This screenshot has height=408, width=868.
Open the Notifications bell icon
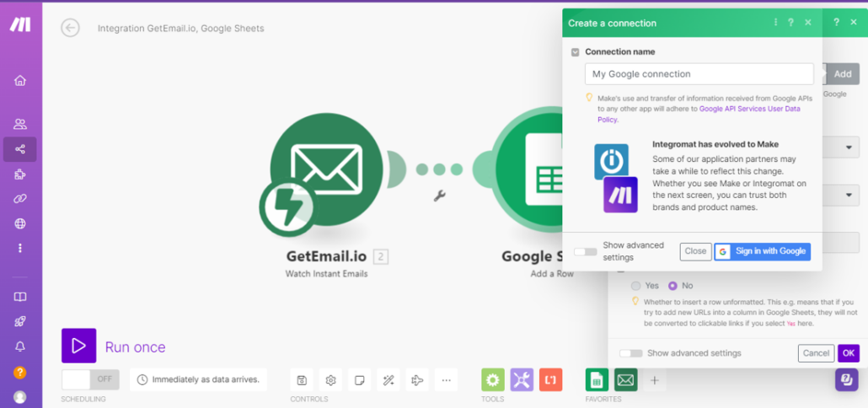(20, 346)
